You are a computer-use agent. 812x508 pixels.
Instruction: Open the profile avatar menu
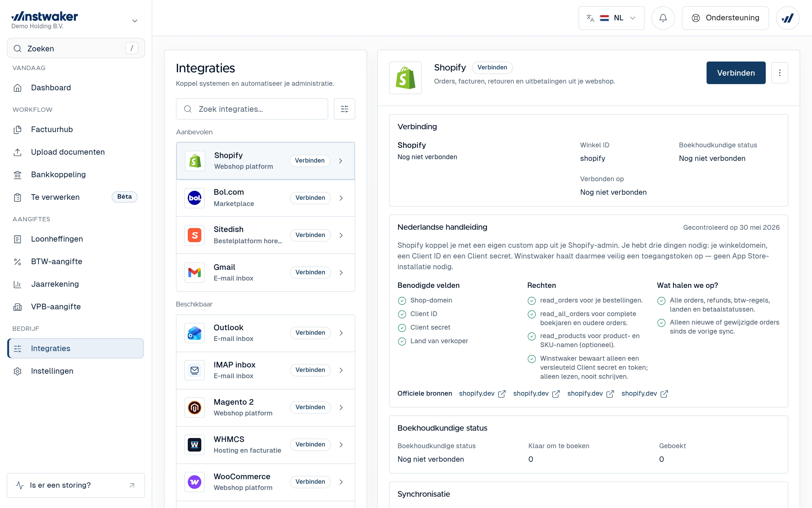[x=787, y=18]
